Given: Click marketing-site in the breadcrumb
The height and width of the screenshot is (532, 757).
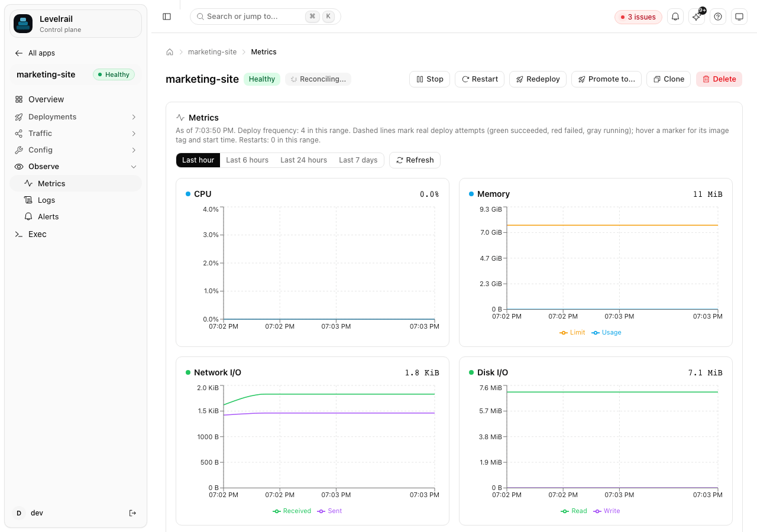Looking at the screenshot, I should click(x=212, y=52).
